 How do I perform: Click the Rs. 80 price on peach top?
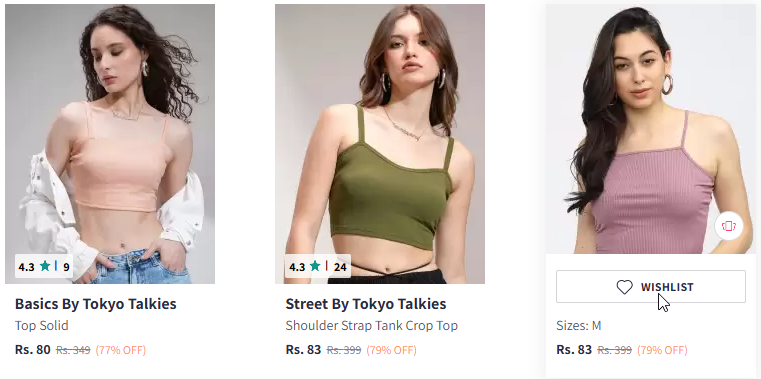[33, 350]
